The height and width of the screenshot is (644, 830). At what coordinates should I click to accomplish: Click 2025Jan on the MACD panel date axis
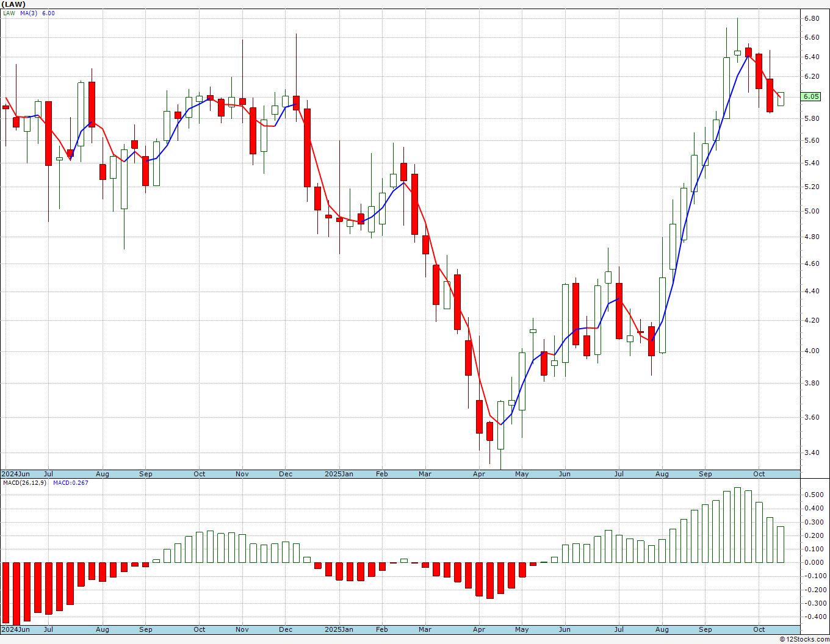click(x=339, y=629)
